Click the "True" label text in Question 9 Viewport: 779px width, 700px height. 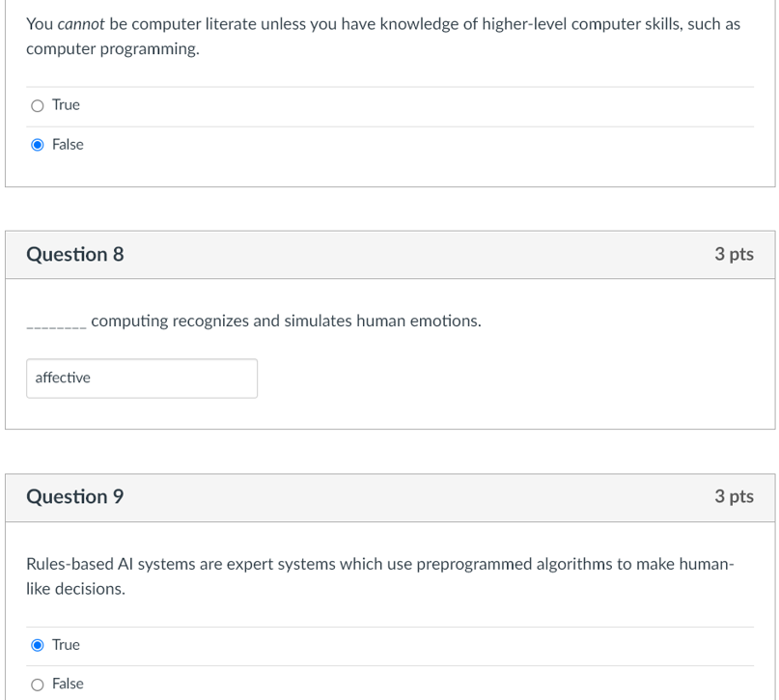pos(67,645)
